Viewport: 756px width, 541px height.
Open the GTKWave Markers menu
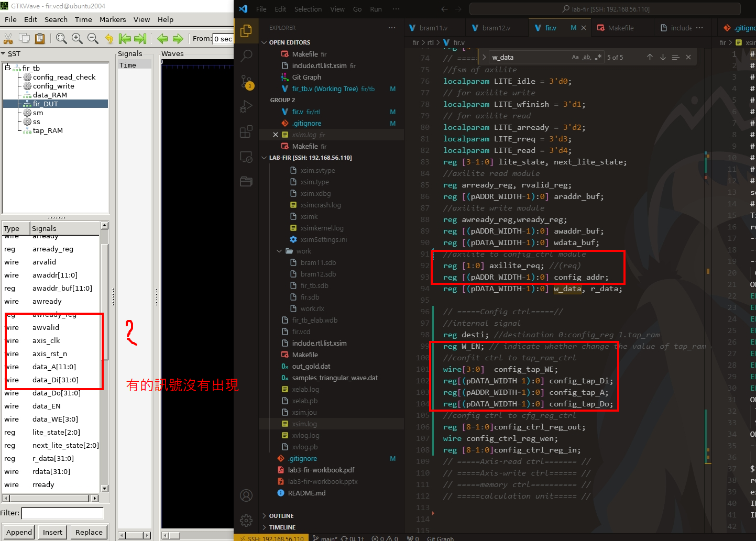(113, 19)
